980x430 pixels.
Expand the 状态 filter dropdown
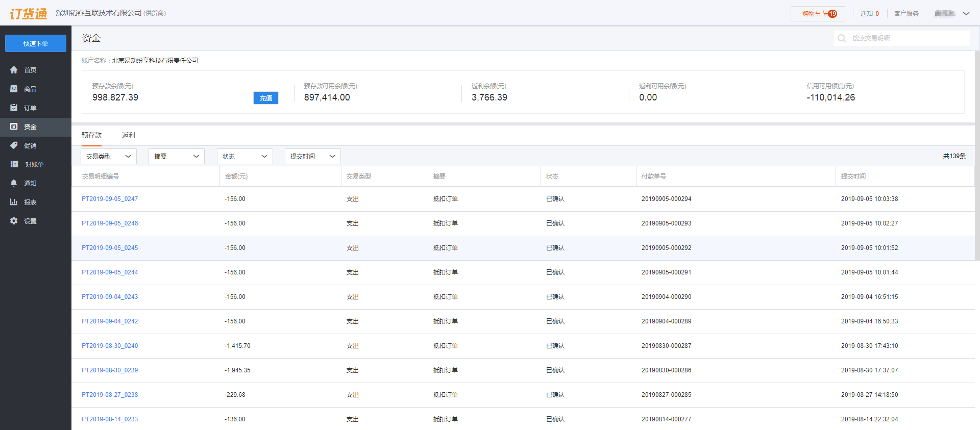pyautogui.click(x=245, y=156)
